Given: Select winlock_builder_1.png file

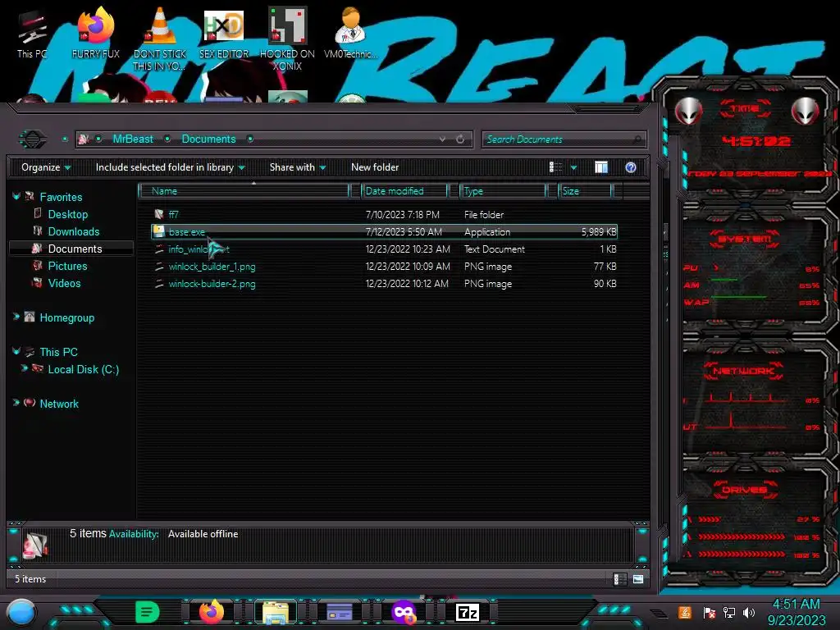Looking at the screenshot, I should click(212, 267).
